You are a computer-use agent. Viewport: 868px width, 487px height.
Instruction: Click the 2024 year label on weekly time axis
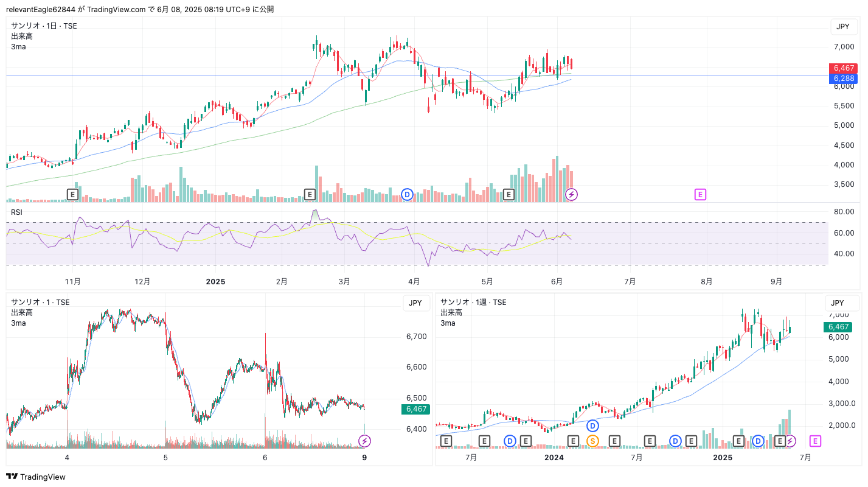tap(554, 457)
